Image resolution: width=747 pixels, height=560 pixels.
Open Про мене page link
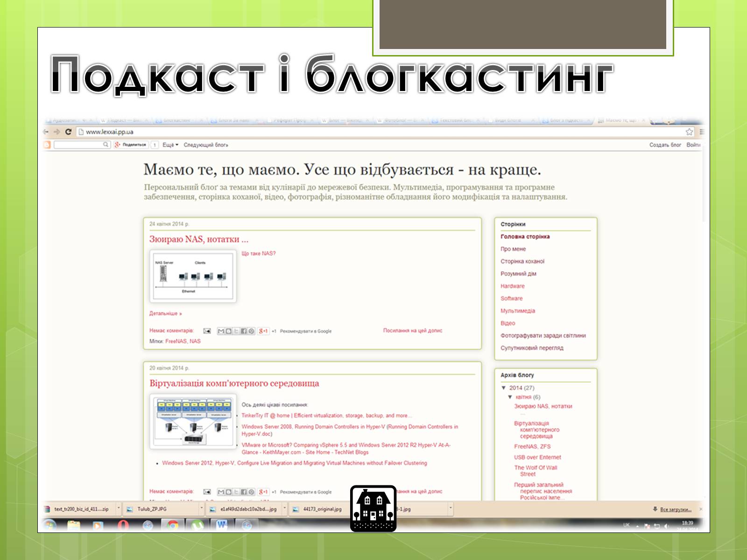click(513, 249)
